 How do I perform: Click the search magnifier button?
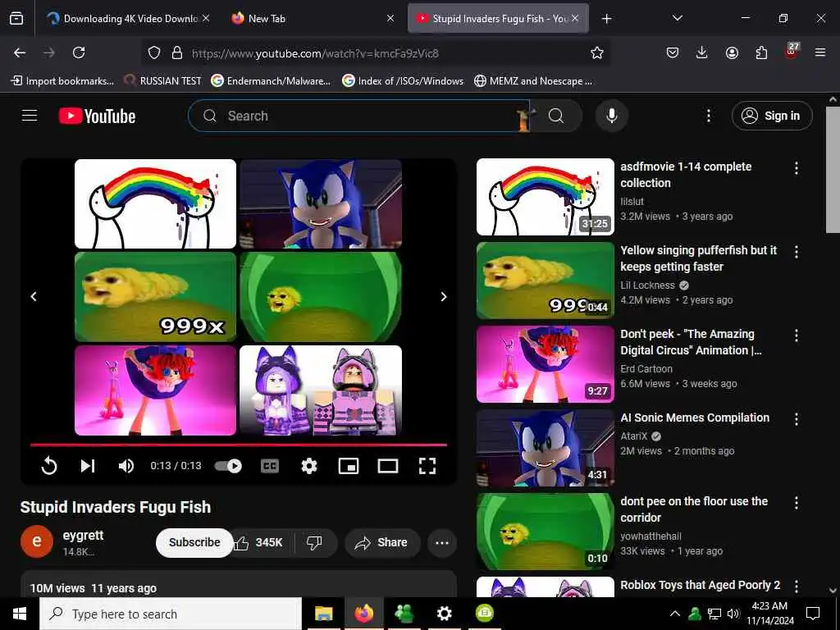click(x=556, y=116)
